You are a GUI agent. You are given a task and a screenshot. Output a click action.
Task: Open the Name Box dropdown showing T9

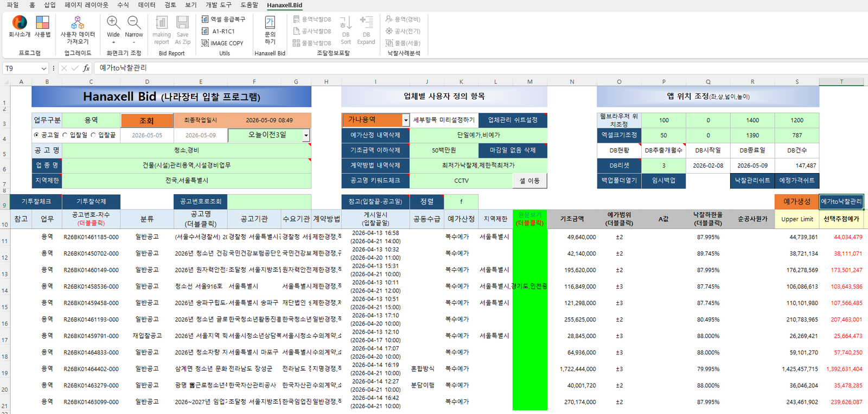click(43, 68)
